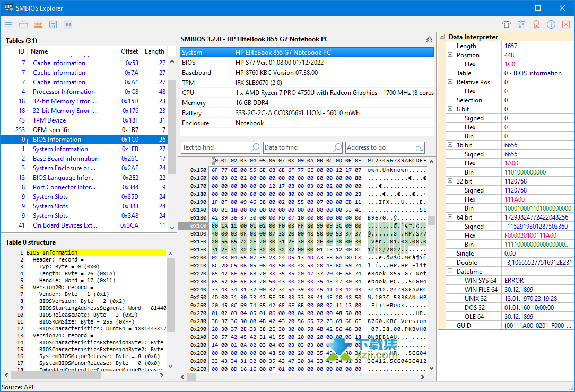
Task: Click structure panel scroll-right arrow
Action: [x=162, y=376]
